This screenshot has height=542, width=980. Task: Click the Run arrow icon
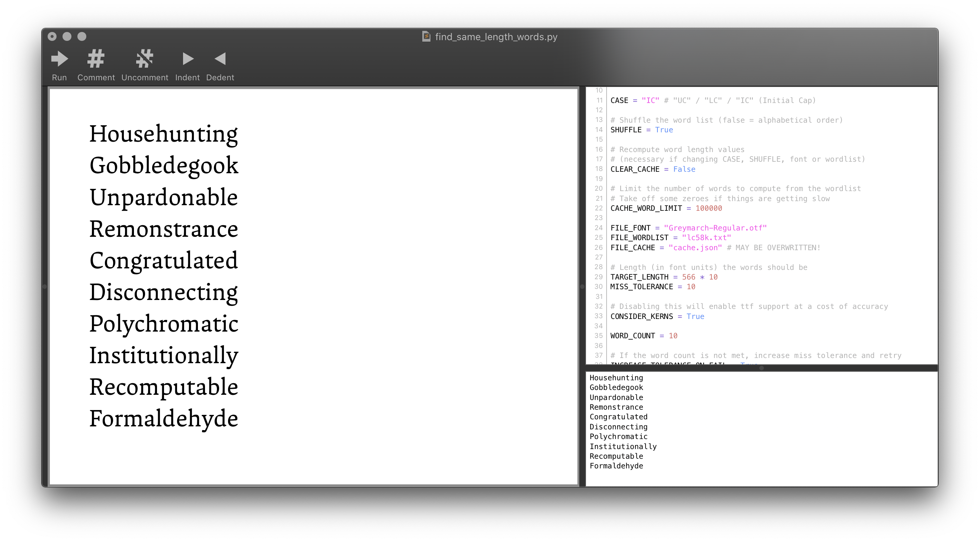click(x=60, y=59)
